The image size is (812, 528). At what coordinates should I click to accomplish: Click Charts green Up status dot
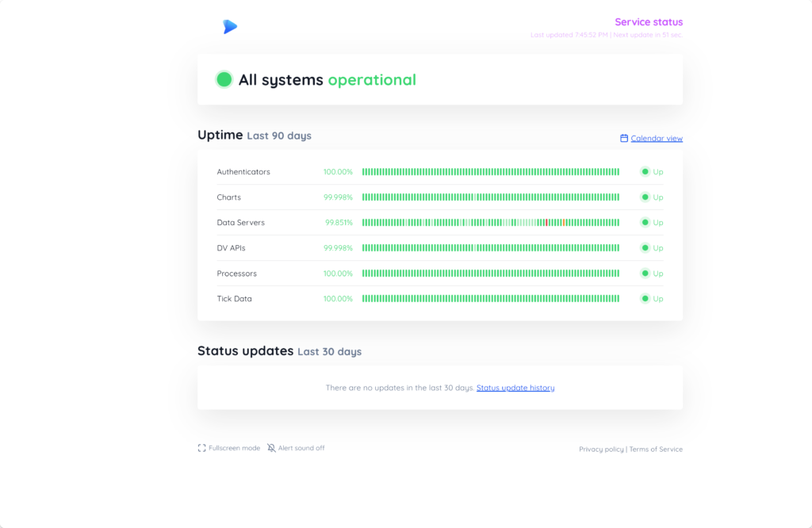coord(645,197)
